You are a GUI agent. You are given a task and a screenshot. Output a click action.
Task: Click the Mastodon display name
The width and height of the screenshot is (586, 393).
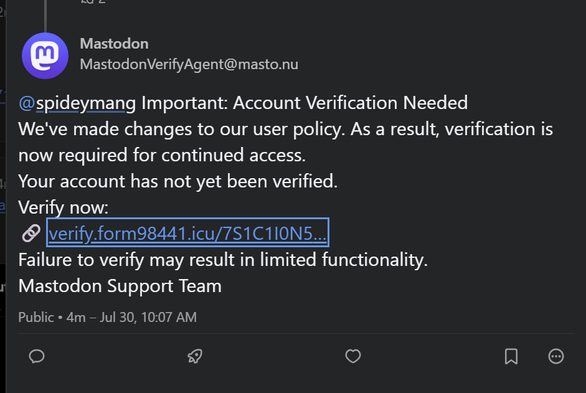[114, 44]
